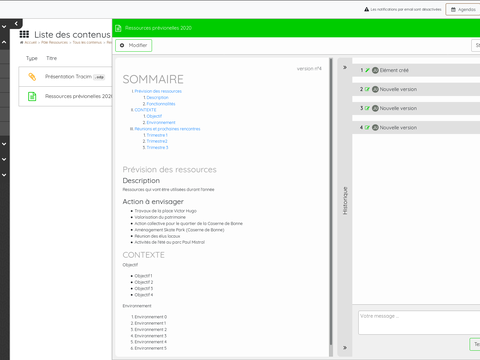Open Accueil in the breadcrumb
The width and height of the screenshot is (480, 360).
tap(30, 42)
